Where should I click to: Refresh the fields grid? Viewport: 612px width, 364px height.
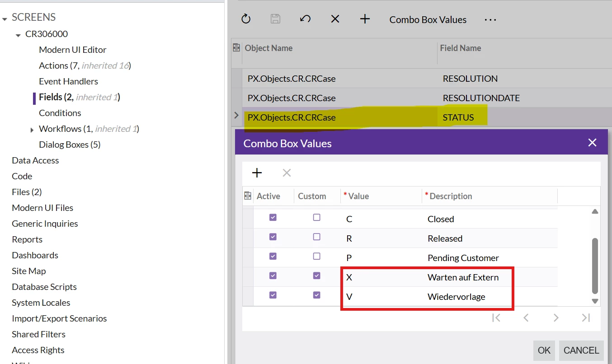(x=246, y=19)
